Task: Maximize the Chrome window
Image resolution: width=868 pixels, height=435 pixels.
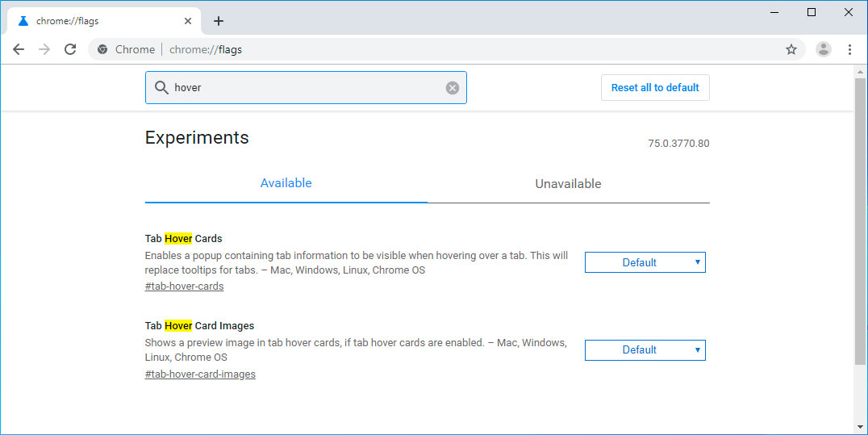Action: [812, 12]
